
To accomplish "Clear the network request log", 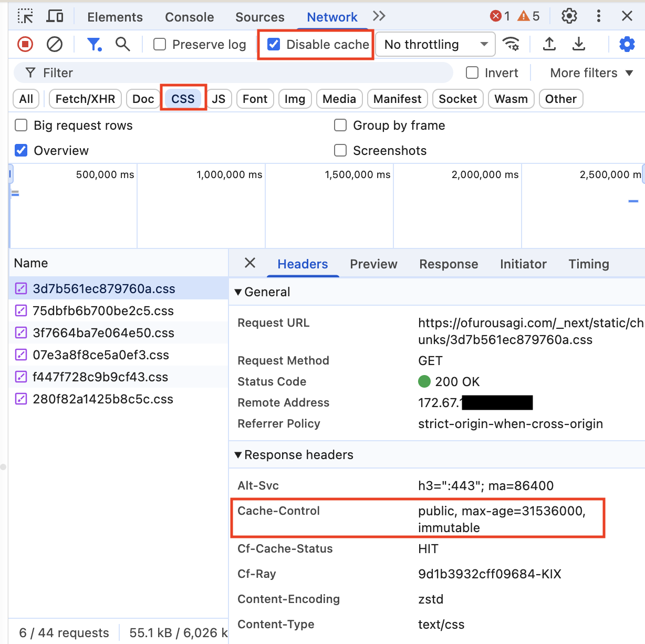I will click(x=55, y=44).
